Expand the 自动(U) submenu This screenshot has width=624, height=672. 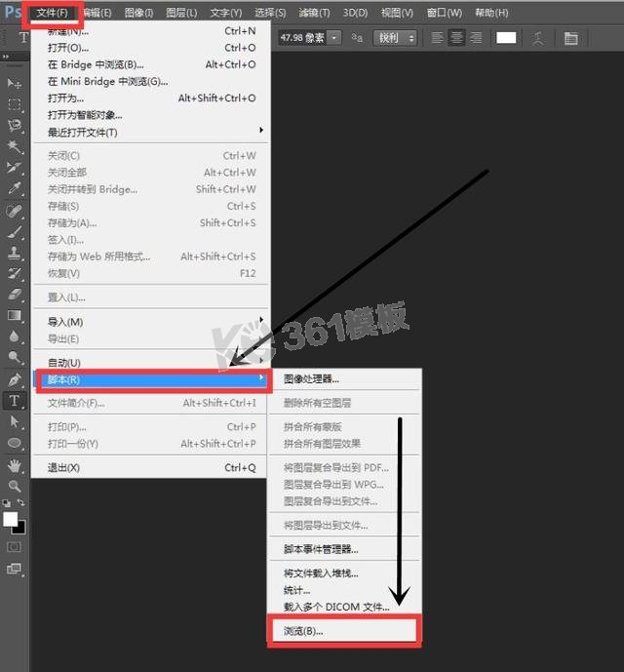tap(151, 363)
